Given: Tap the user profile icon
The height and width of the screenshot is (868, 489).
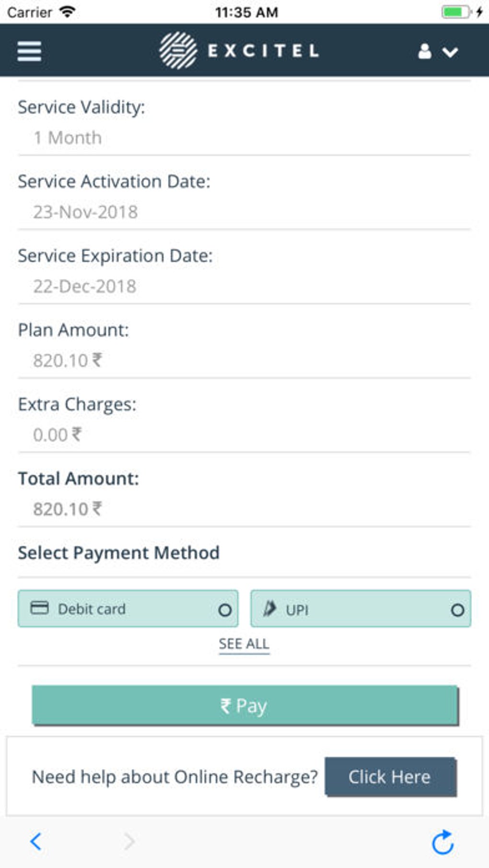Looking at the screenshot, I should [424, 51].
